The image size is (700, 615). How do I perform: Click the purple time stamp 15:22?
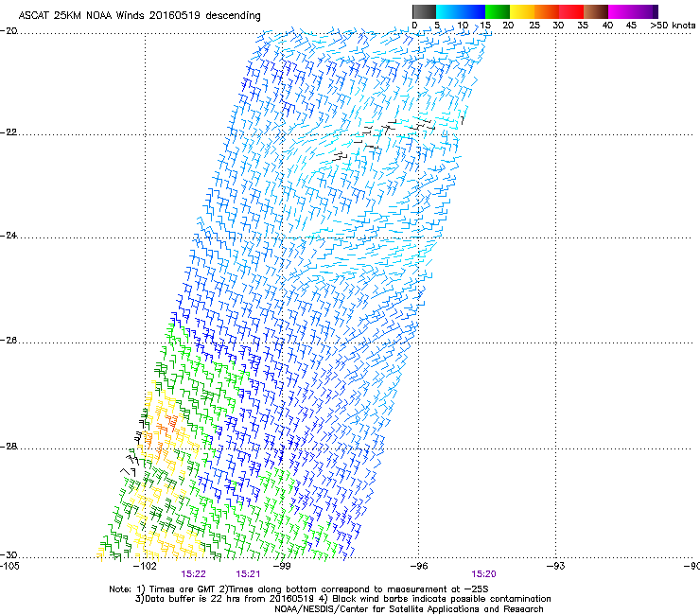(193, 574)
